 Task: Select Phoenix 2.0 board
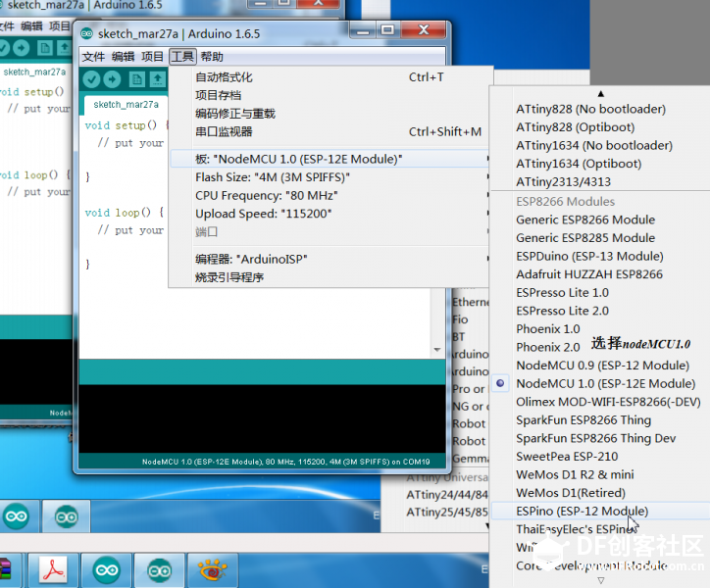point(548,347)
